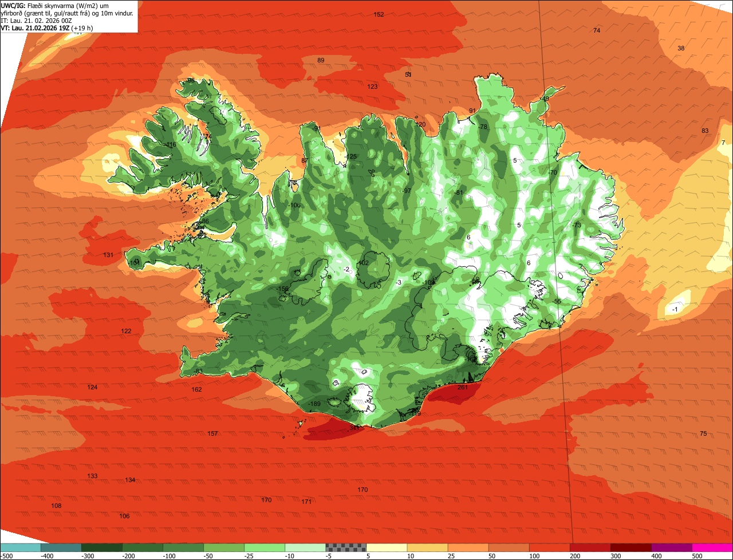Click the red-orange 100 to 200 swatch
Viewport: 733px width, 560px height.
[x=549, y=547]
